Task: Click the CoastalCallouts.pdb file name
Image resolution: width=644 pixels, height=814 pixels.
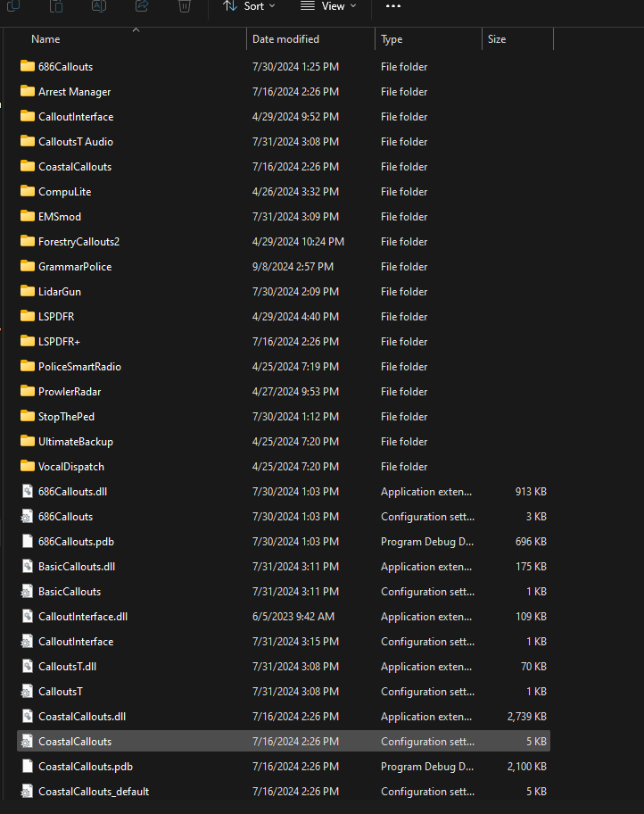Action: 86,767
